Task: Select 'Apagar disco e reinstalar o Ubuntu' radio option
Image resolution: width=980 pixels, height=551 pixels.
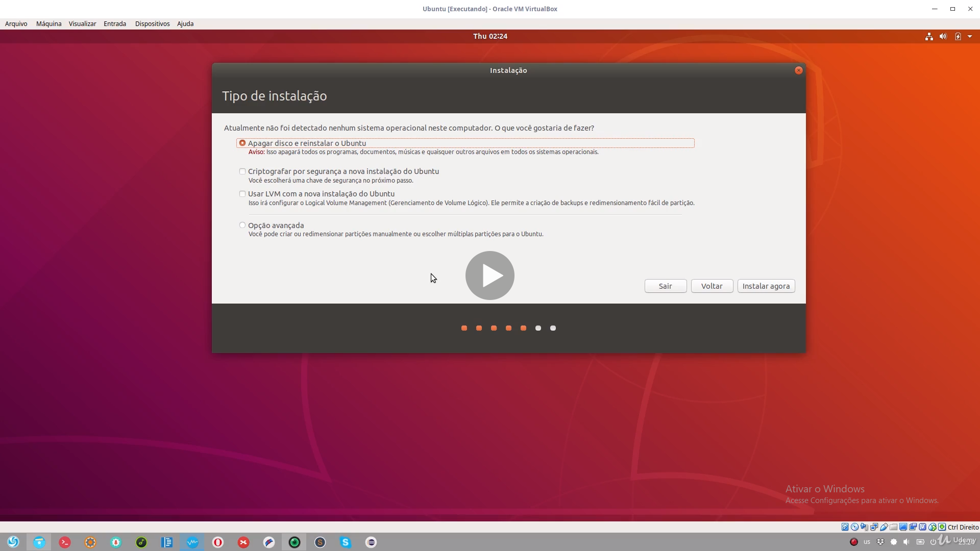Action: click(x=242, y=143)
